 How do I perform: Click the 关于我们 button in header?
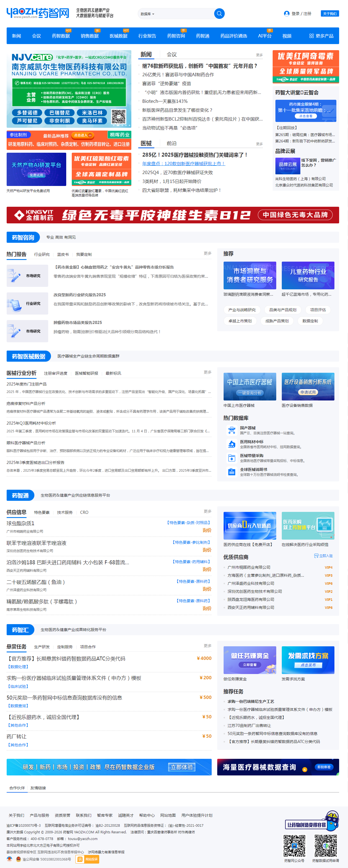(329, 14)
